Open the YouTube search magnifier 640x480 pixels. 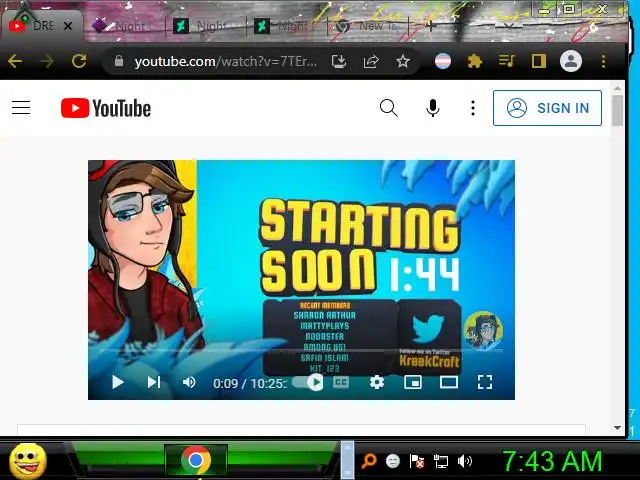click(x=388, y=108)
